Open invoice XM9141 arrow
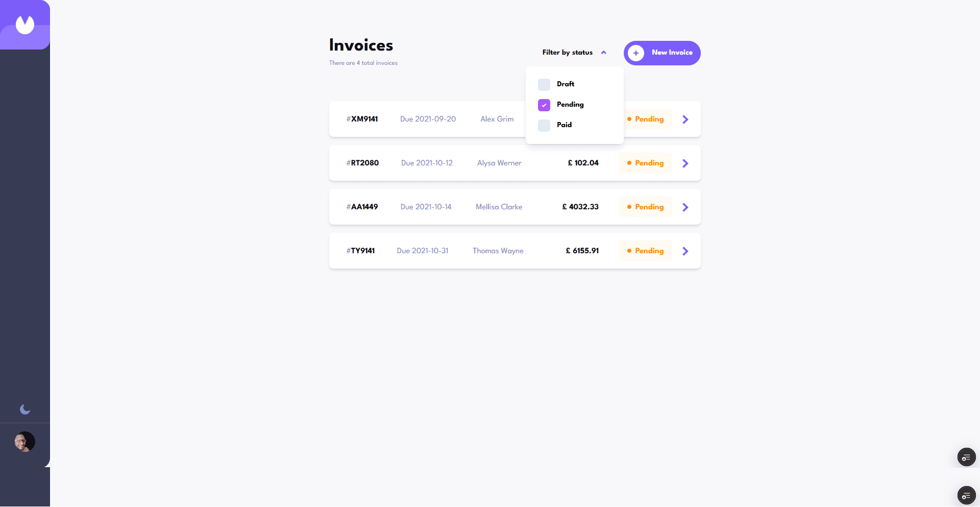The width and height of the screenshot is (980, 507). coord(685,119)
